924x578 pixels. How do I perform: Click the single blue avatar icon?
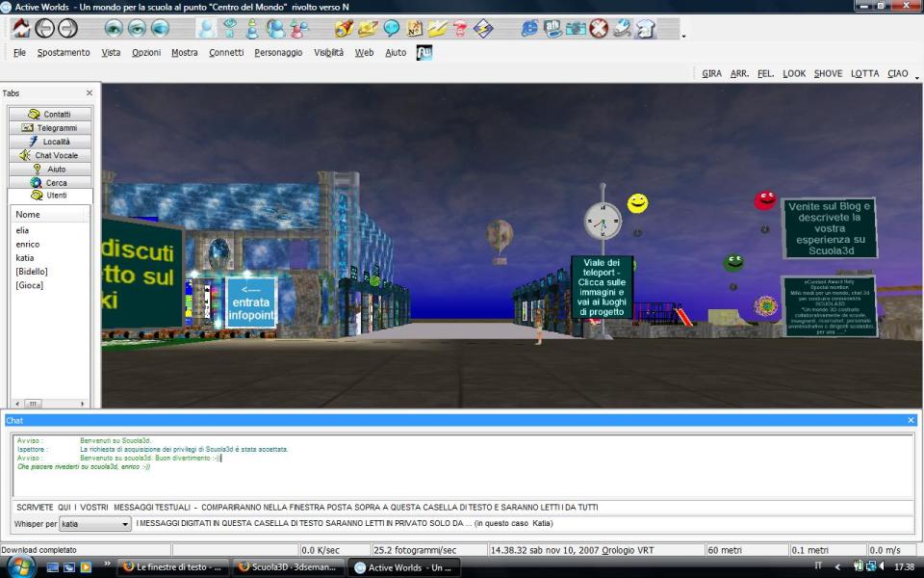206,28
